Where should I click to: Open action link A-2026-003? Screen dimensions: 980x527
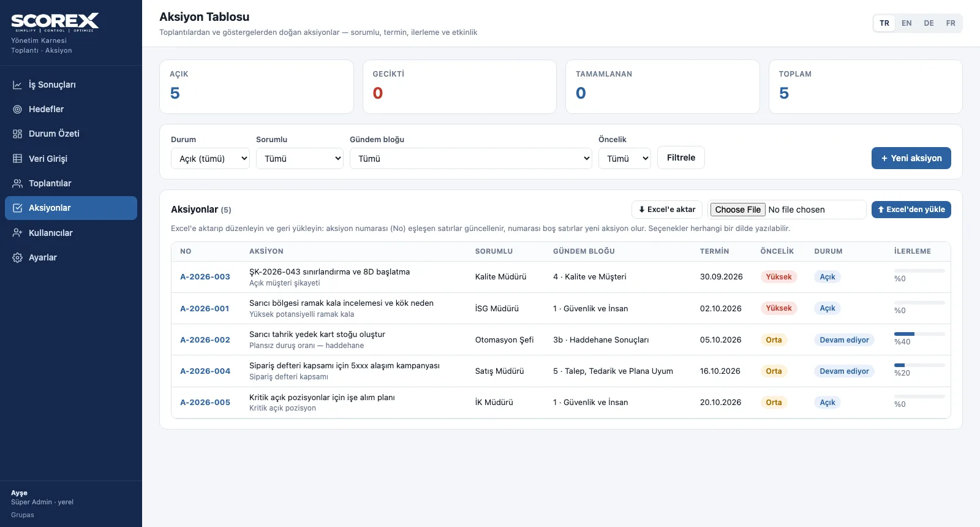point(205,277)
